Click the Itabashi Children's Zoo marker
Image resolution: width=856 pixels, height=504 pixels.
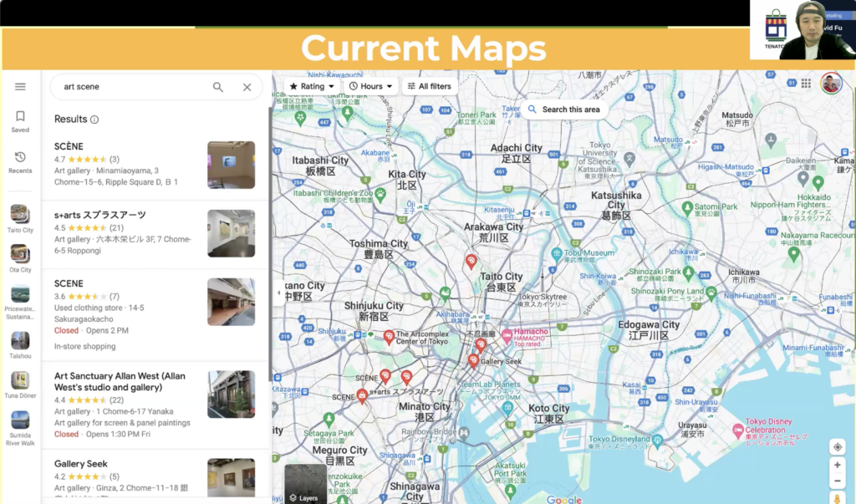coord(380,194)
